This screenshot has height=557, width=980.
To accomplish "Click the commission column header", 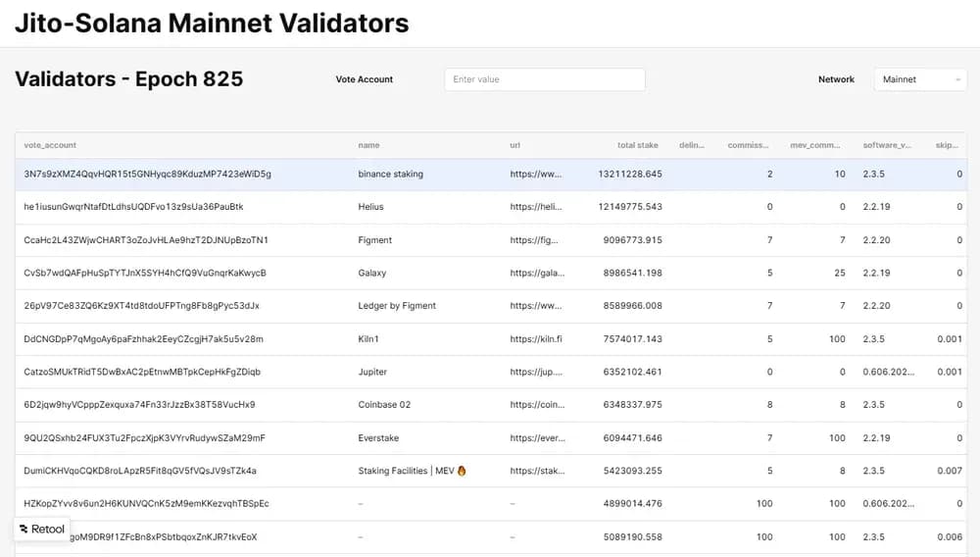I will tap(748, 145).
